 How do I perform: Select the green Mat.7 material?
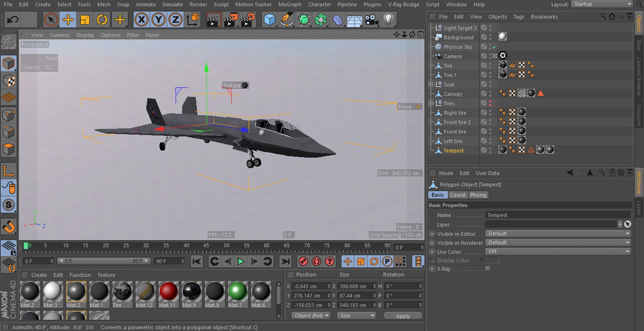coord(237,294)
